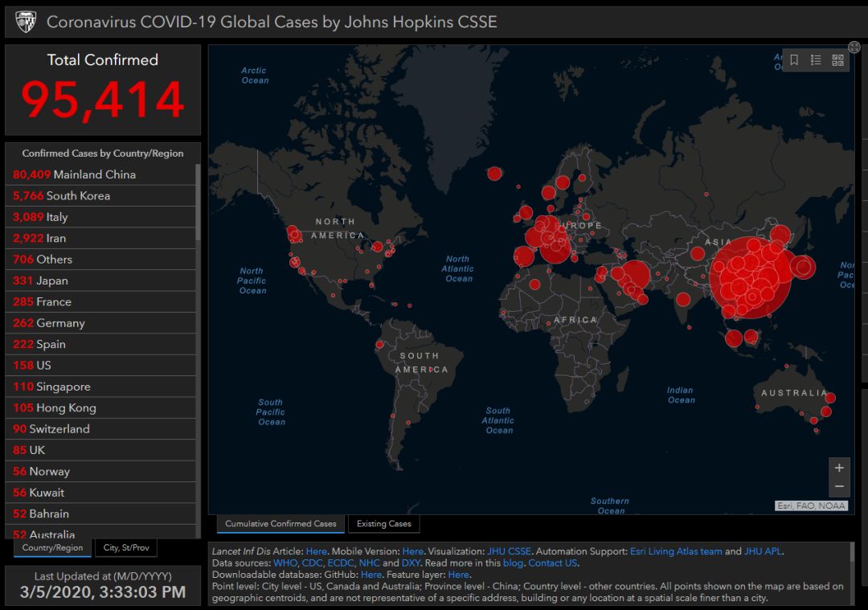Viewport: 868px width, 610px height.
Task: Click the map expand icon at the map's corner
Action: [854, 47]
